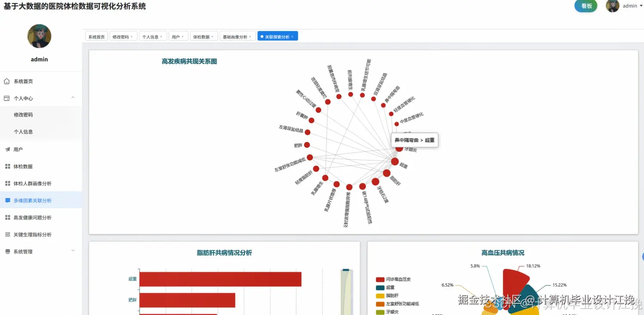
Task: Toggle the 超重 legend item in 高血压共病情况
Action: point(385,287)
